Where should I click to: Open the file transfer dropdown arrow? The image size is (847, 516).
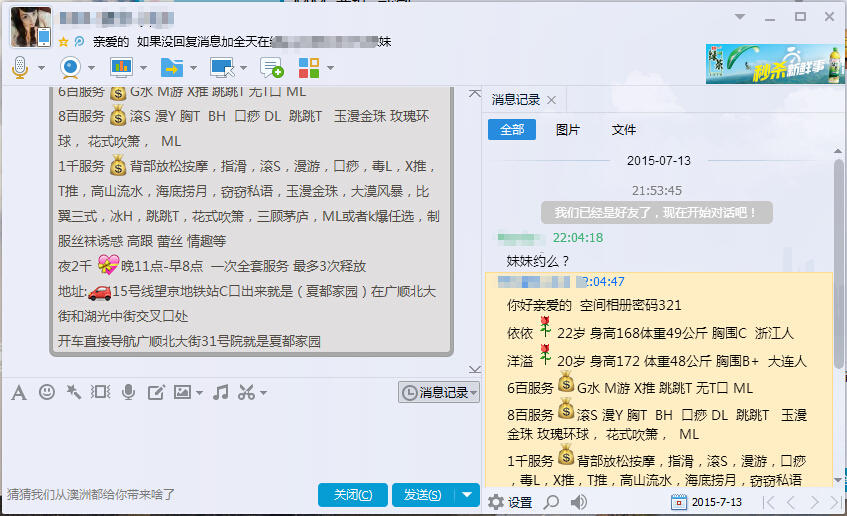pyautogui.click(x=193, y=68)
